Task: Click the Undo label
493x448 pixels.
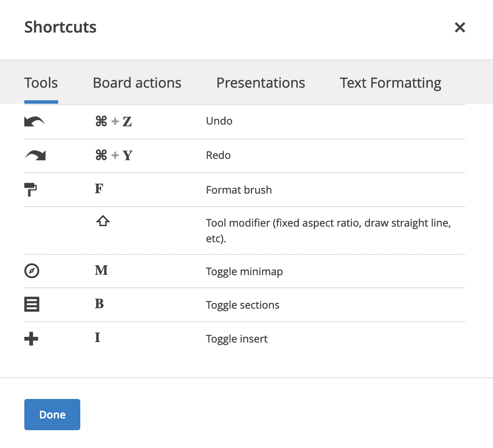Action: pos(219,121)
